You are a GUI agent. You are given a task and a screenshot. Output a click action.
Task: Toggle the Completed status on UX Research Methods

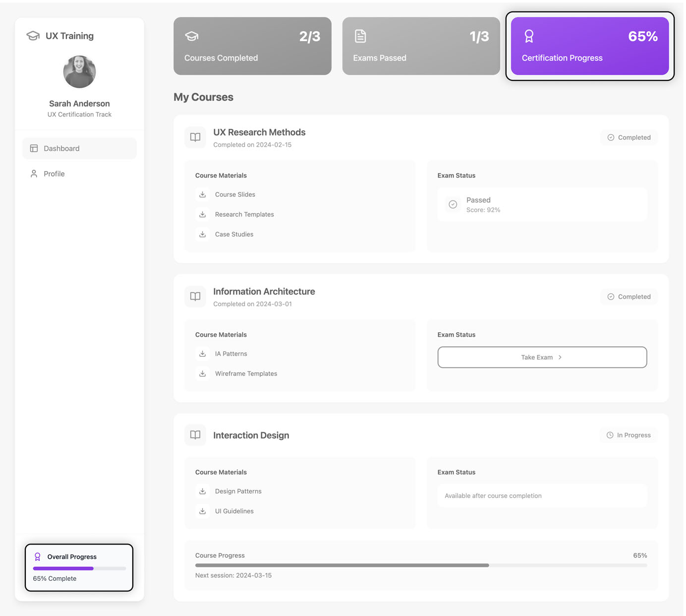pos(629,137)
